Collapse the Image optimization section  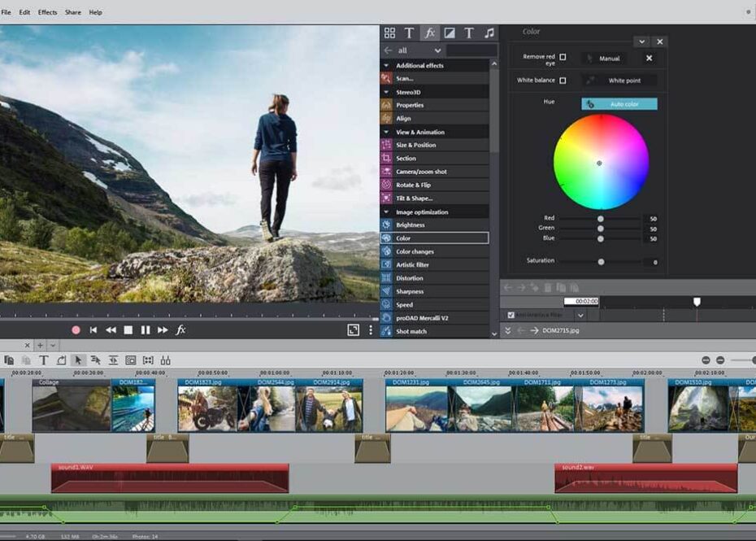point(386,212)
